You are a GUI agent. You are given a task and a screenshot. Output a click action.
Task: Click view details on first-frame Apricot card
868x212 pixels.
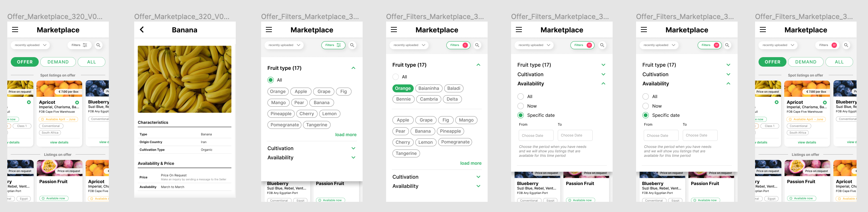[x=59, y=142]
